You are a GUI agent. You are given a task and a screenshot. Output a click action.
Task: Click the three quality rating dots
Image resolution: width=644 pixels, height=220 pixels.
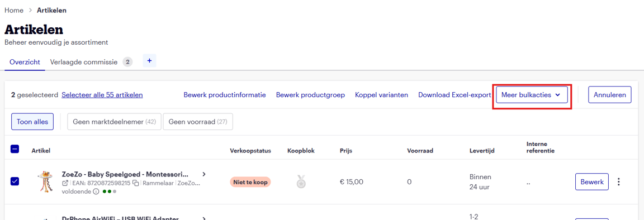tap(110, 192)
